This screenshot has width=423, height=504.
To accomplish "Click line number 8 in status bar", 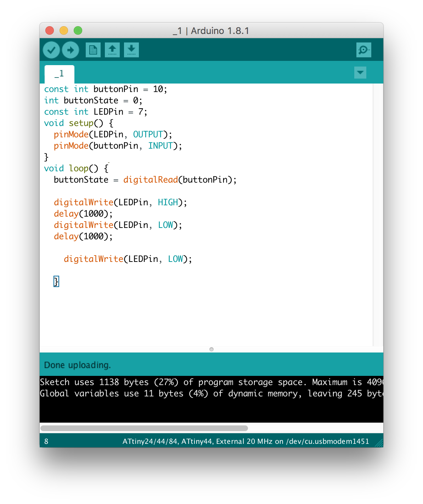I will pos(46,441).
